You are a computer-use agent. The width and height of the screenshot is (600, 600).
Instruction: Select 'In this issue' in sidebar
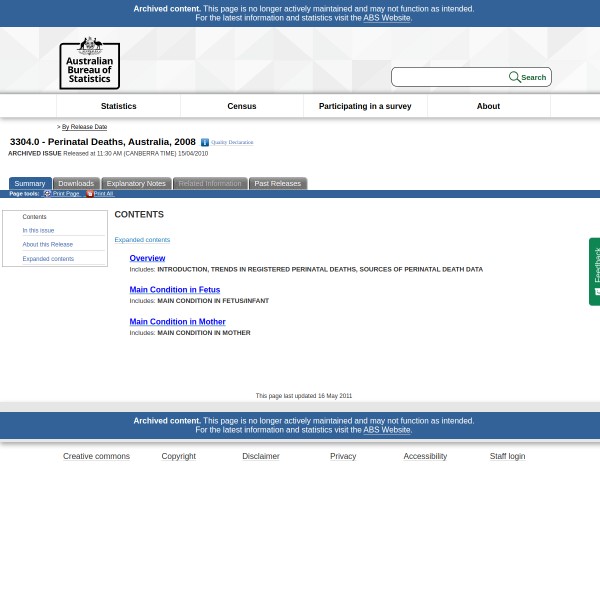(x=38, y=231)
